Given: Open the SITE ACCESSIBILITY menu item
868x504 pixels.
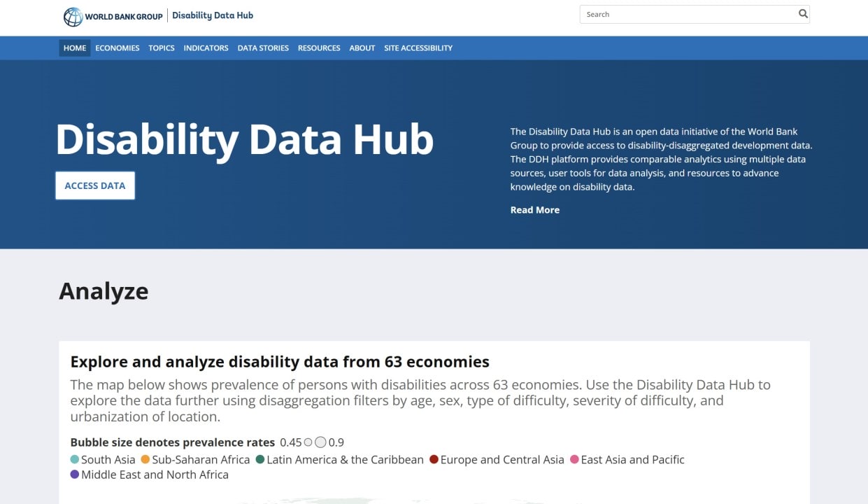Looking at the screenshot, I should pos(418,48).
